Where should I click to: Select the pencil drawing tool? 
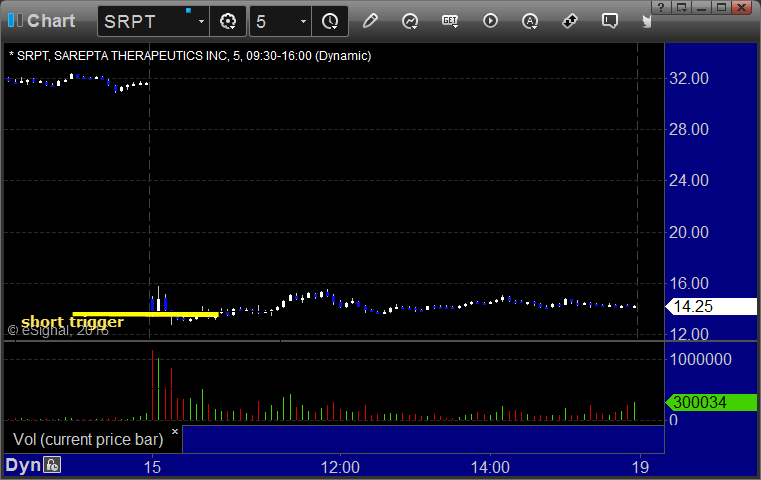tap(370, 21)
